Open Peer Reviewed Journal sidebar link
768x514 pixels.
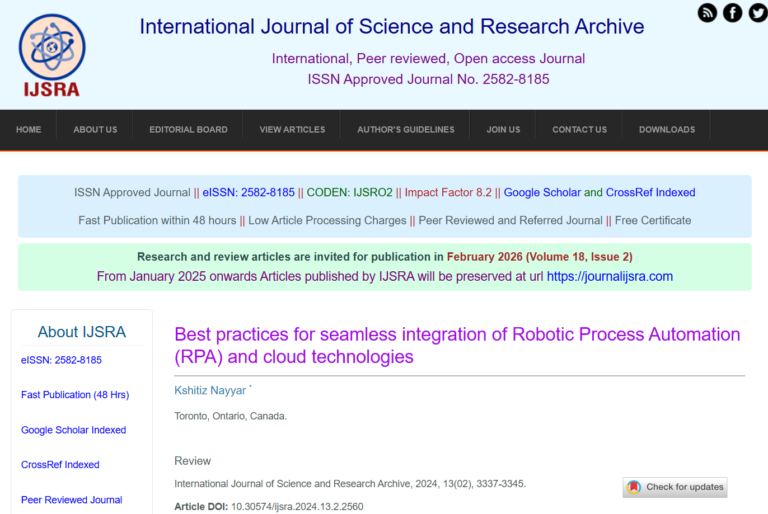click(72, 500)
